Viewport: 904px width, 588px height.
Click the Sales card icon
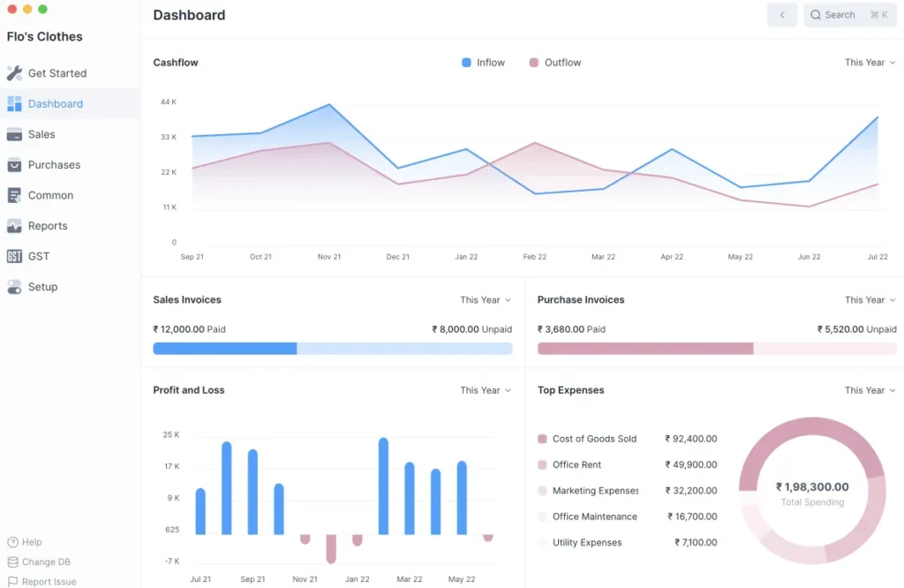pyautogui.click(x=14, y=134)
